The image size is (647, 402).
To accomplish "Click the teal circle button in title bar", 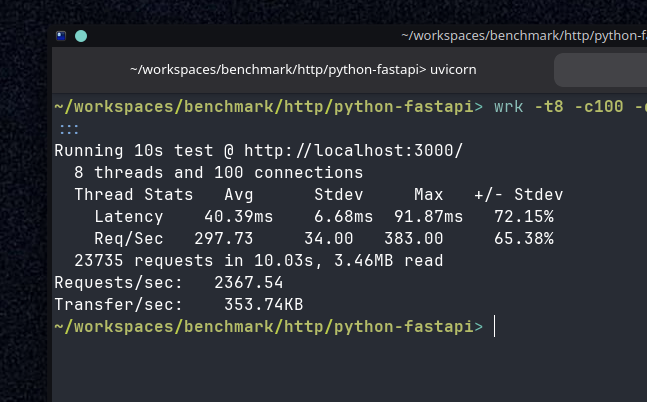I will 81,36.
